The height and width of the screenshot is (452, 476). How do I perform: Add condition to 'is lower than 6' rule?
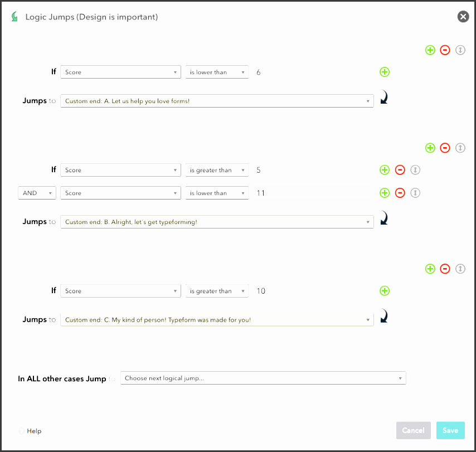point(385,72)
